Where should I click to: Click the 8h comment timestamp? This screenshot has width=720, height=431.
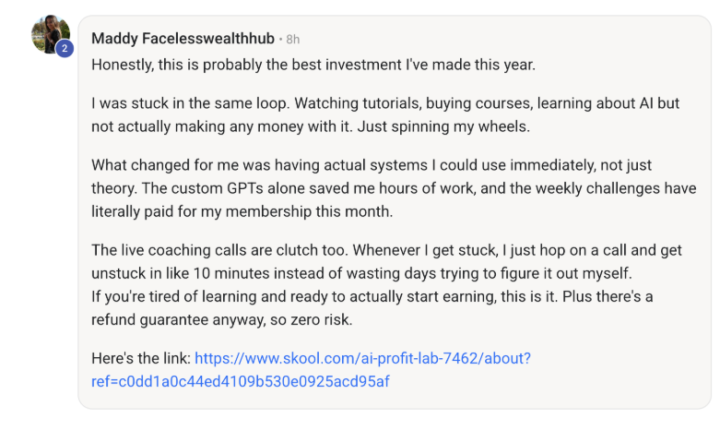[292, 40]
